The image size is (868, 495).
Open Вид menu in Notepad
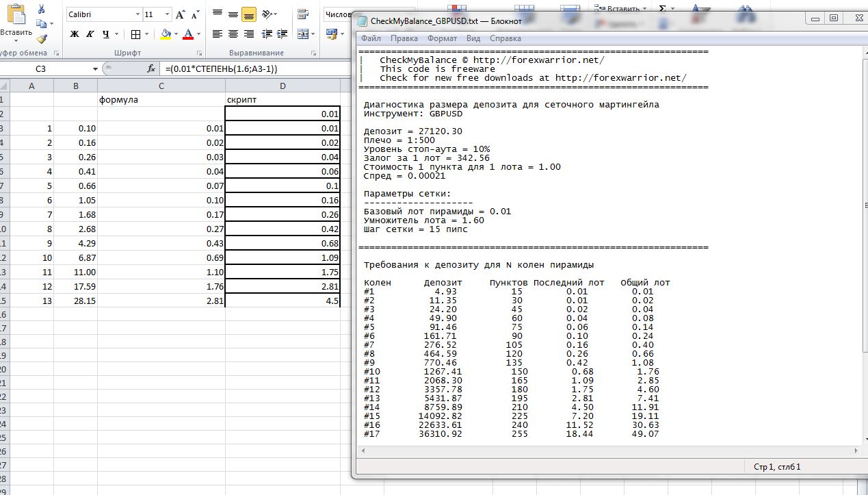473,38
